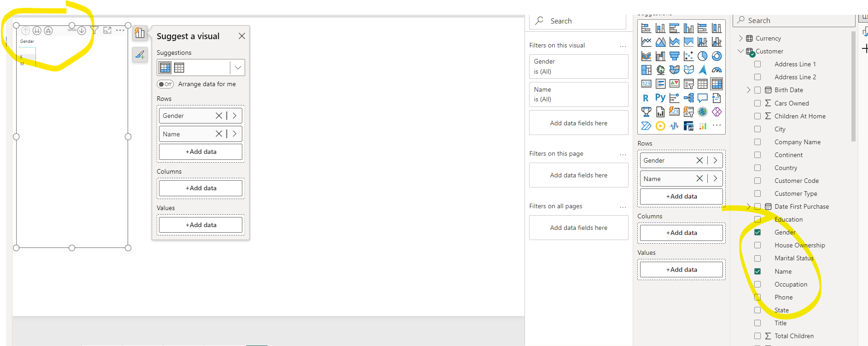Select the Card visual icon

point(647,84)
